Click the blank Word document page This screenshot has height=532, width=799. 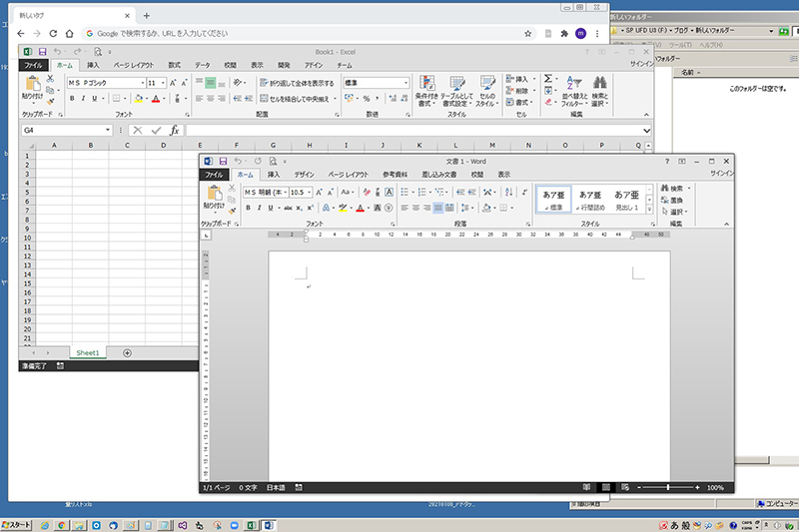469,365
